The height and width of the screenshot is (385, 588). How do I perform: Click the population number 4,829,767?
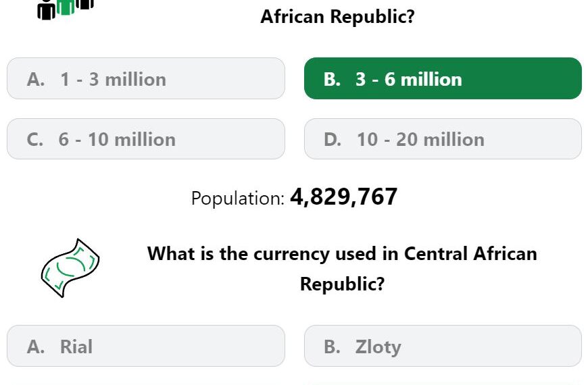coord(343,197)
